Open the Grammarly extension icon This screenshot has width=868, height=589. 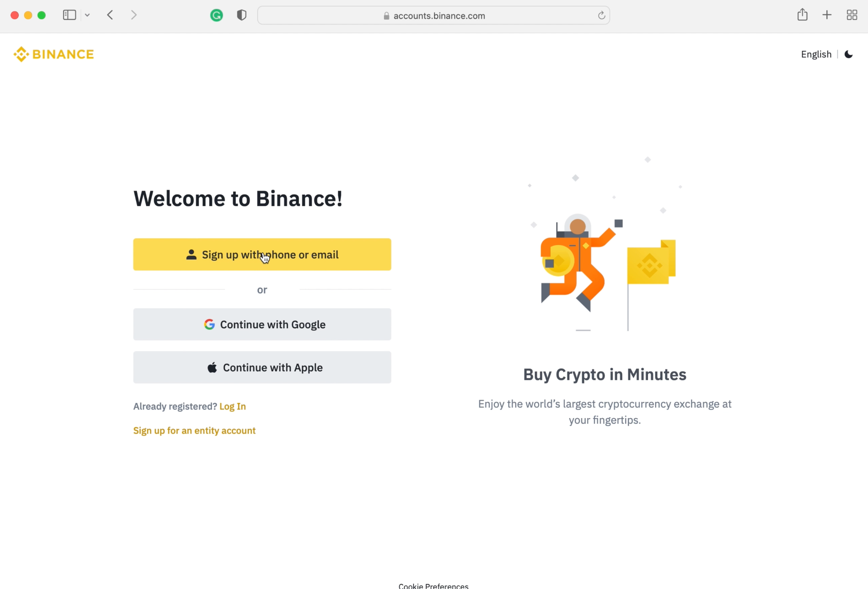click(217, 16)
